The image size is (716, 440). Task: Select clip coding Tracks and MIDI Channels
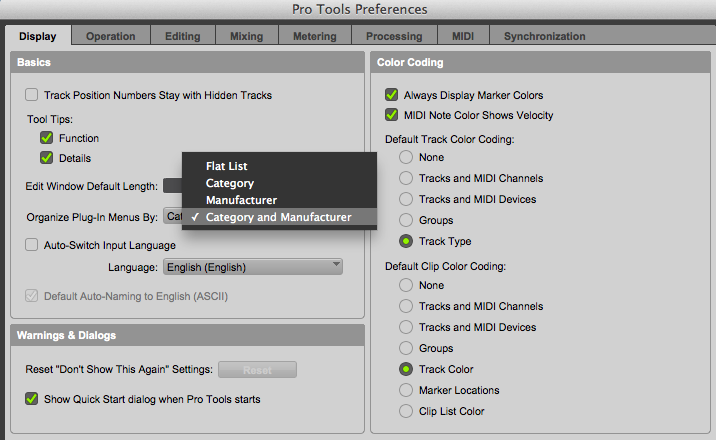tap(406, 306)
